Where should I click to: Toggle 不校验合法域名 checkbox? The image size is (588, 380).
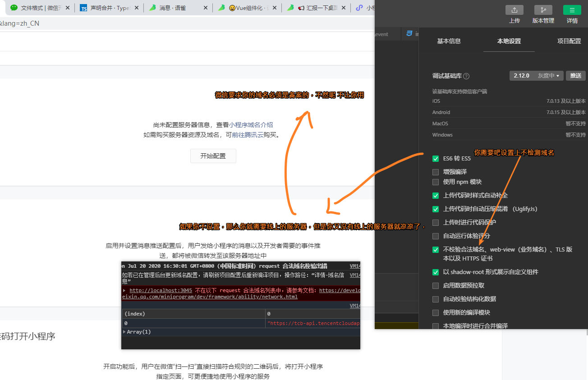click(436, 250)
